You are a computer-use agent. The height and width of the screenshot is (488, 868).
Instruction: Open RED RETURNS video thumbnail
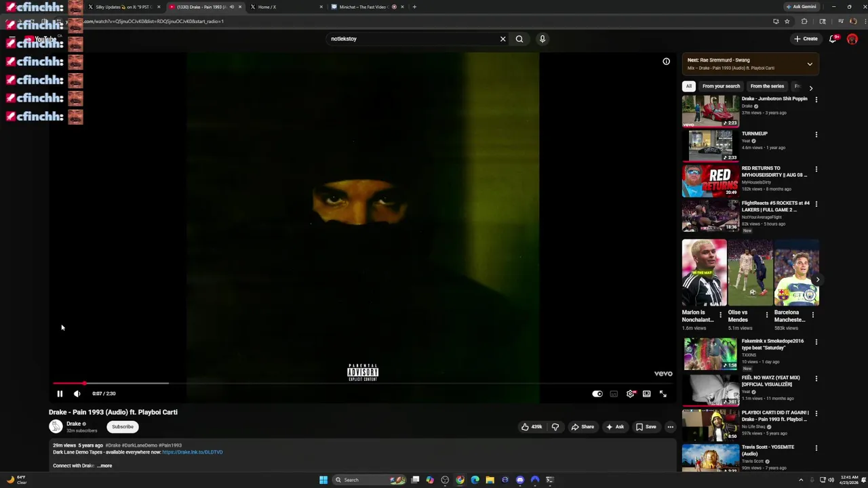711,180
